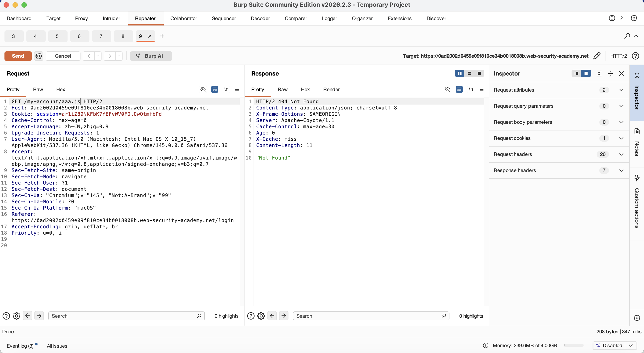Open HTTP protocol help question icon
The width and height of the screenshot is (644, 353).
[x=635, y=56]
